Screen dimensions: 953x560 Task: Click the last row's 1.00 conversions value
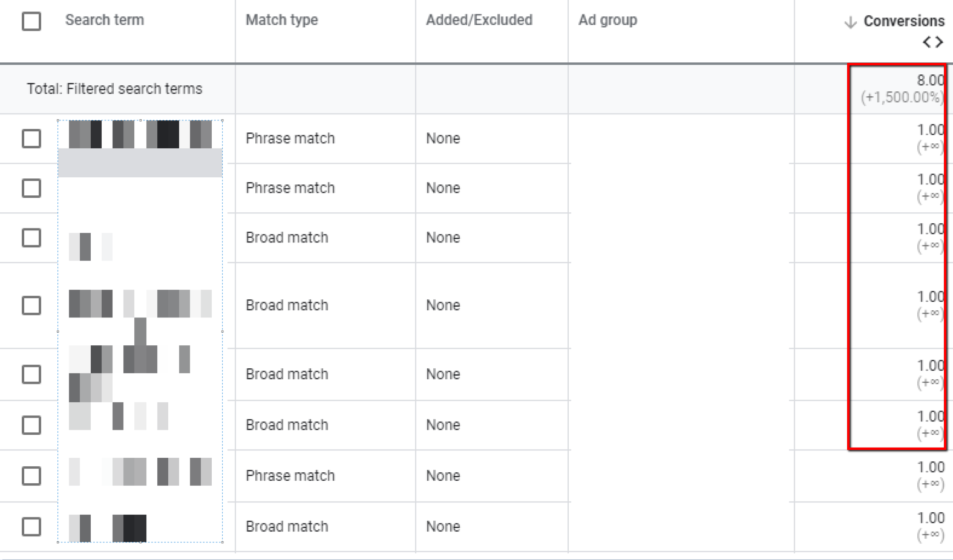(931, 518)
